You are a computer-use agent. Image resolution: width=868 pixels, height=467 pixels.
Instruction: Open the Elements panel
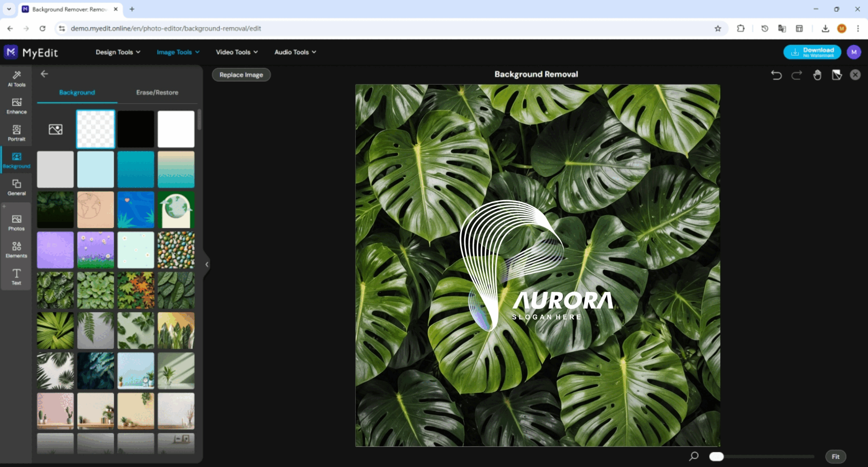coord(17,249)
